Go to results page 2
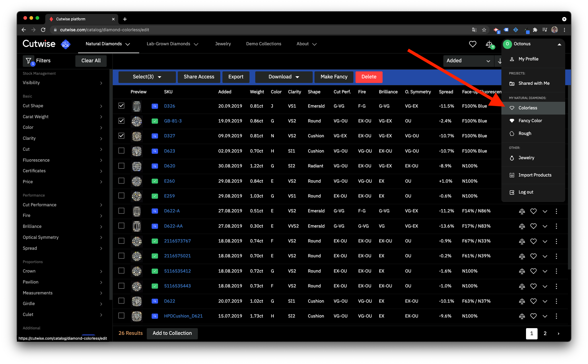This screenshot has height=364, width=588. (545, 334)
